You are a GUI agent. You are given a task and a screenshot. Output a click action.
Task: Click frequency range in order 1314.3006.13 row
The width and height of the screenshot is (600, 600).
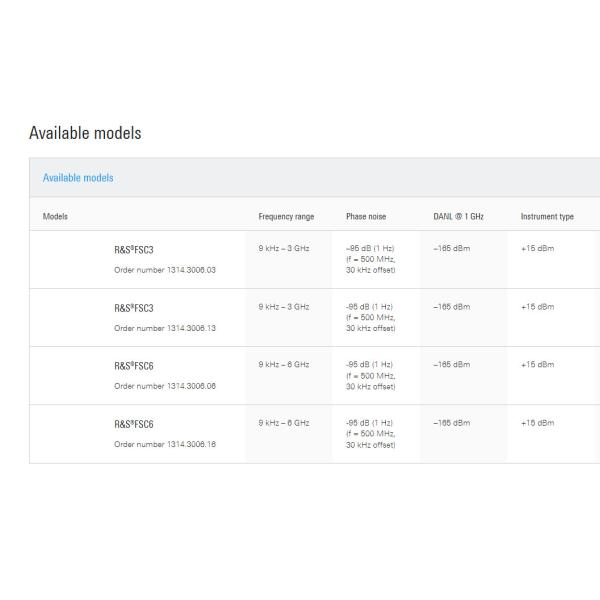(284, 307)
